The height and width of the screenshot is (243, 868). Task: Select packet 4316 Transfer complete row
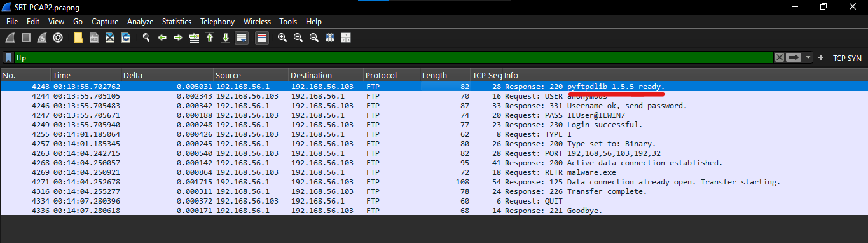434,191
